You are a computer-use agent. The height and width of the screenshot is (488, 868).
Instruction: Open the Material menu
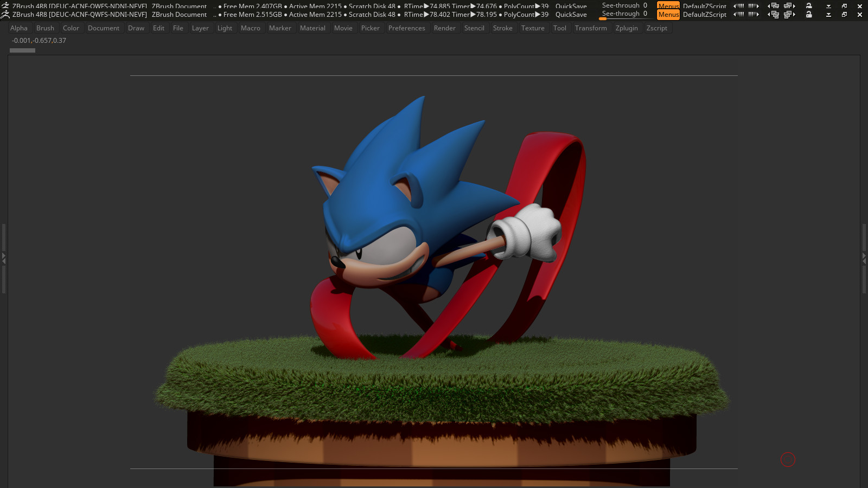point(312,28)
